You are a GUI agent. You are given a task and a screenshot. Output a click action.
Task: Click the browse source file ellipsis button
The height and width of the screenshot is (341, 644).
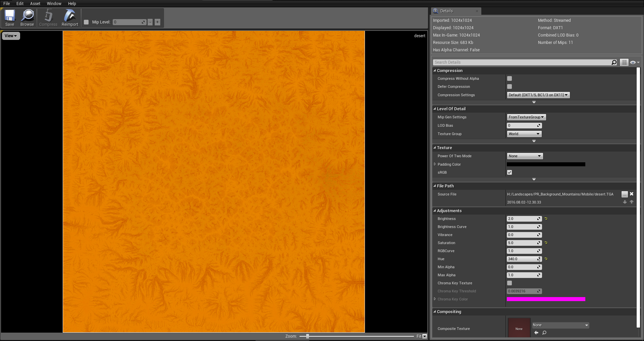coord(624,194)
